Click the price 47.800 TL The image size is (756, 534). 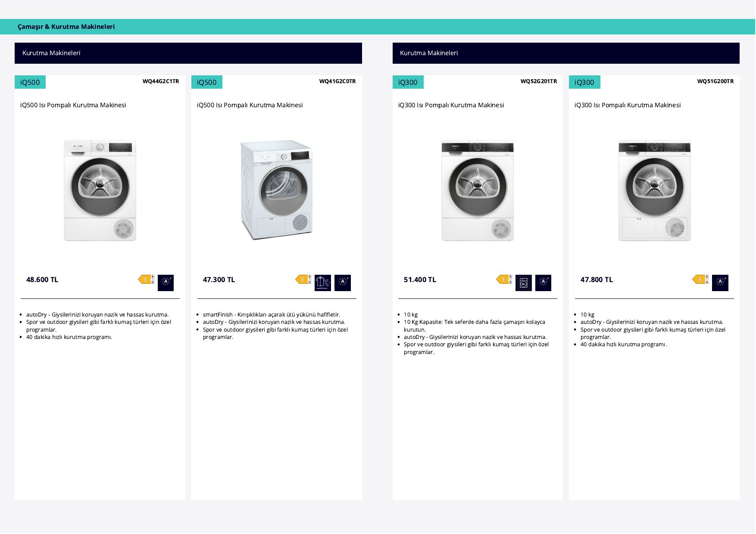(597, 279)
